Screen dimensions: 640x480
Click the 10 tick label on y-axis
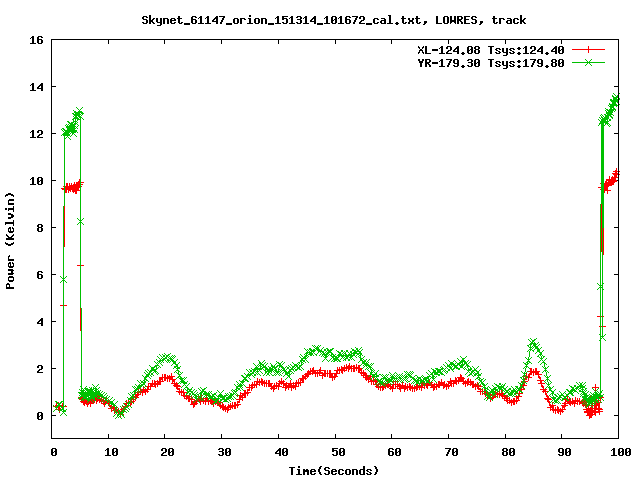(36, 181)
